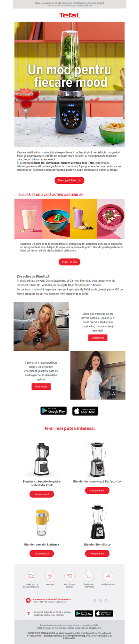This screenshot has height=644, width=139.
Task: Click the large App Store badge
Action: (x=85, y=411)
